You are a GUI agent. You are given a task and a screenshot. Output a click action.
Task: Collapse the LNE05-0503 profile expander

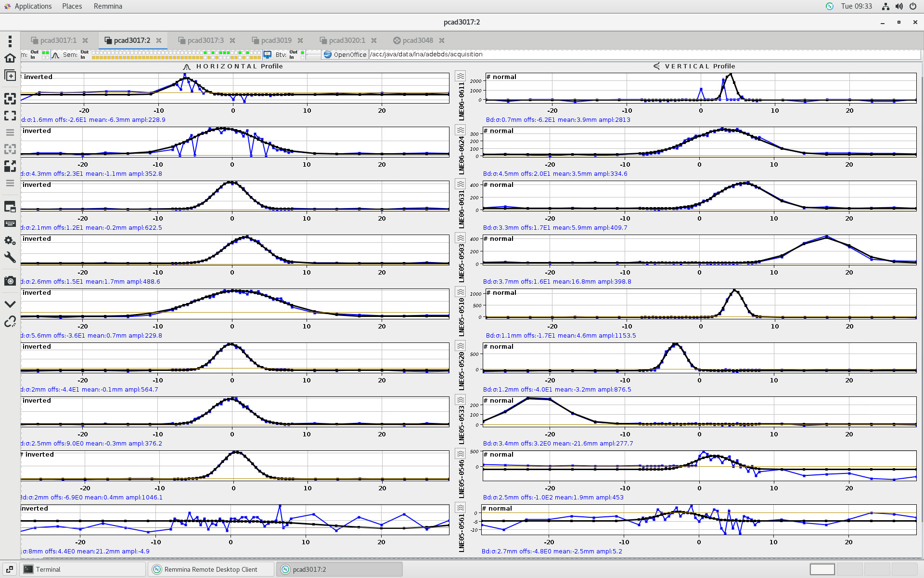[461, 238]
